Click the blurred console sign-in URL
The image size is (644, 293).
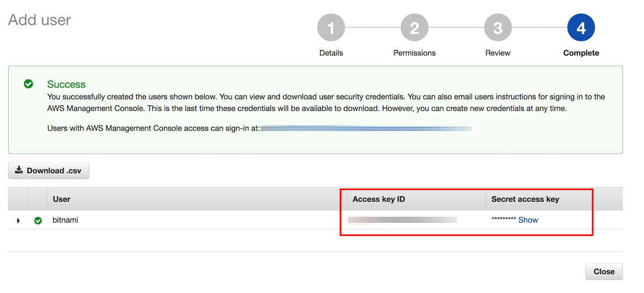click(367, 128)
